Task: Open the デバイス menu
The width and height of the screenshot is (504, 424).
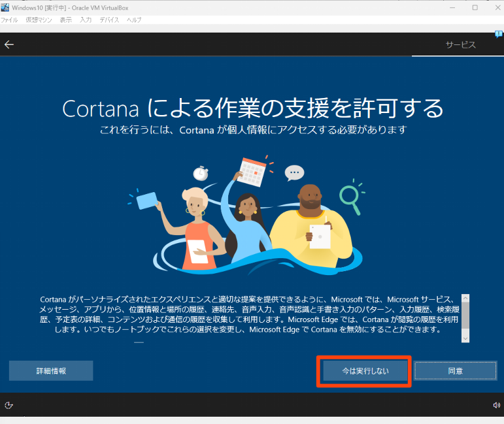Action: (x=109, y=20)
